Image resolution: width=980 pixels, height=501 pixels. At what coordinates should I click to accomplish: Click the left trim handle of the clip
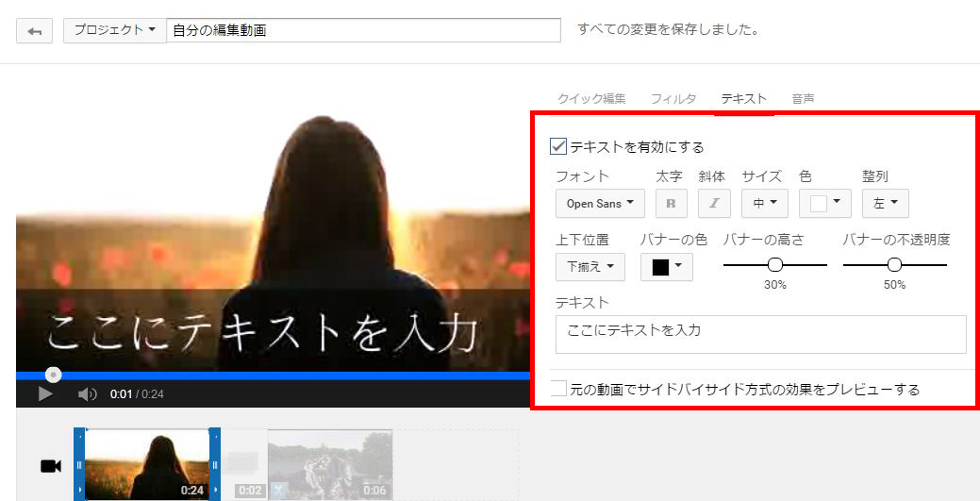tap(79, 464)
